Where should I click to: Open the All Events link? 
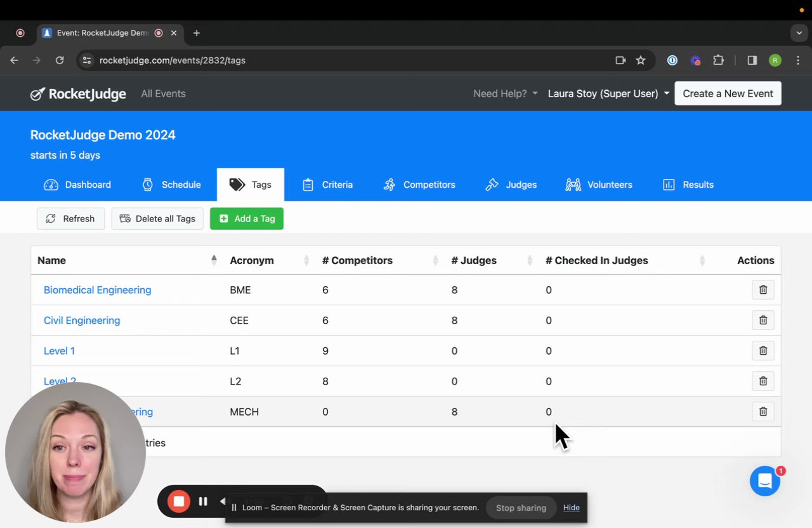coord(163,93)
